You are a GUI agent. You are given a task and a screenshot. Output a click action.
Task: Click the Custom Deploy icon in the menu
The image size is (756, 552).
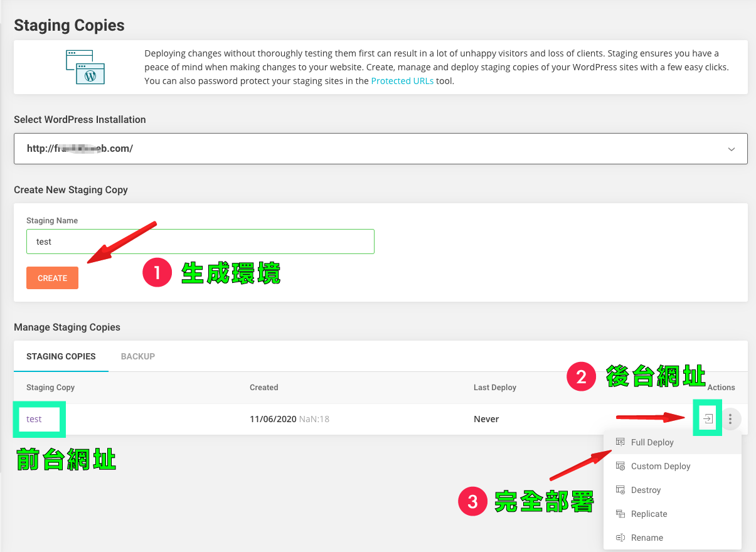click(x=620, y=466)
